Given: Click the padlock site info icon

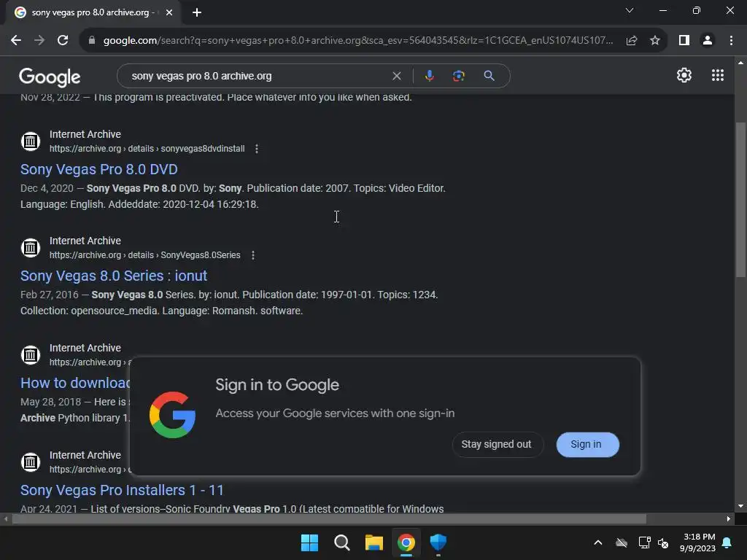Looking at the screenshot, I should [92, 41].
